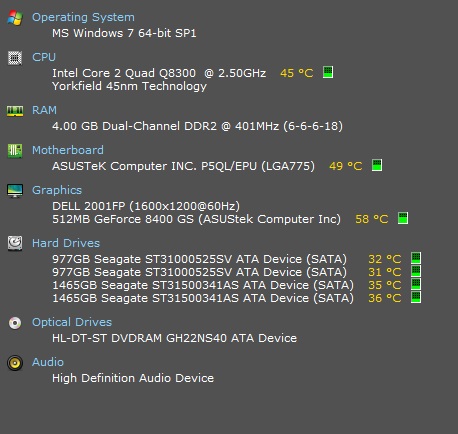Click the Windows logo Operating System icon
Image resolution: width=458 pixels, height=434 pixels.
(15, 18)
